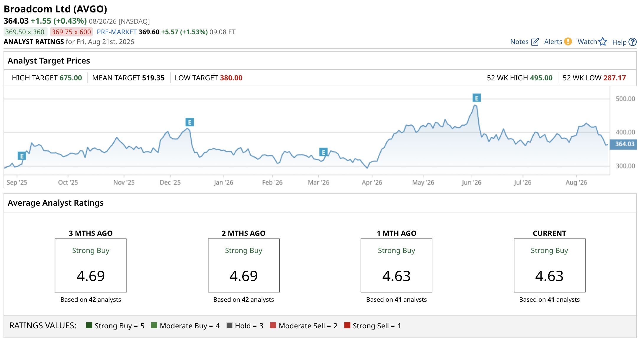Image resolution: width=644 pixels, height=344 pixels.
Task: Select the earnings marker near Sep '25
Action: (22, 156)
